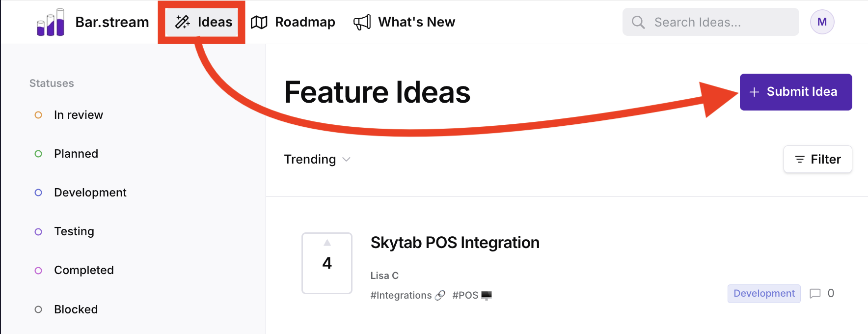Viewport: 868px width, 334px height.
Task: Click the purple Development status badge
Action: pyautogui.click(x=764, y=293)
